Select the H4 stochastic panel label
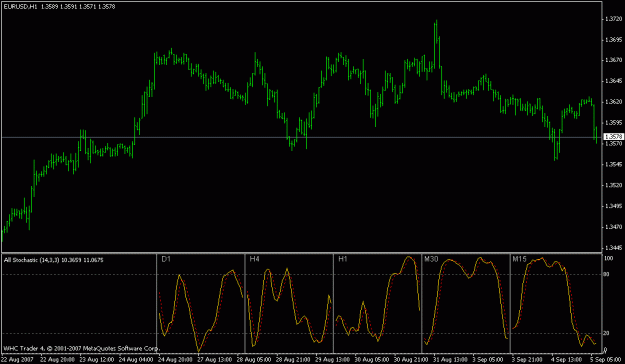 point(255,259)
